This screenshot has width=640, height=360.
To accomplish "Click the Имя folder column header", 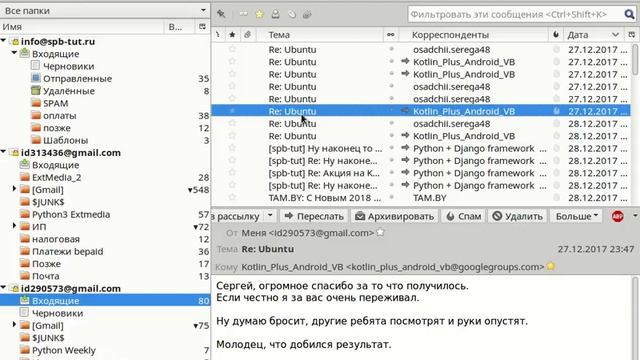I will (82, 27).
